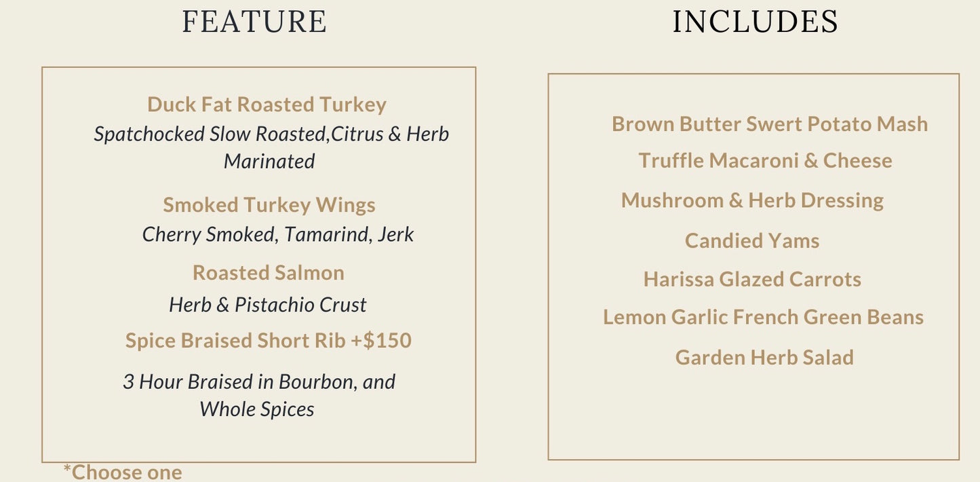Select Truffle Macaroni & Cheese item
980x482 pixels.
pos(765,161)
